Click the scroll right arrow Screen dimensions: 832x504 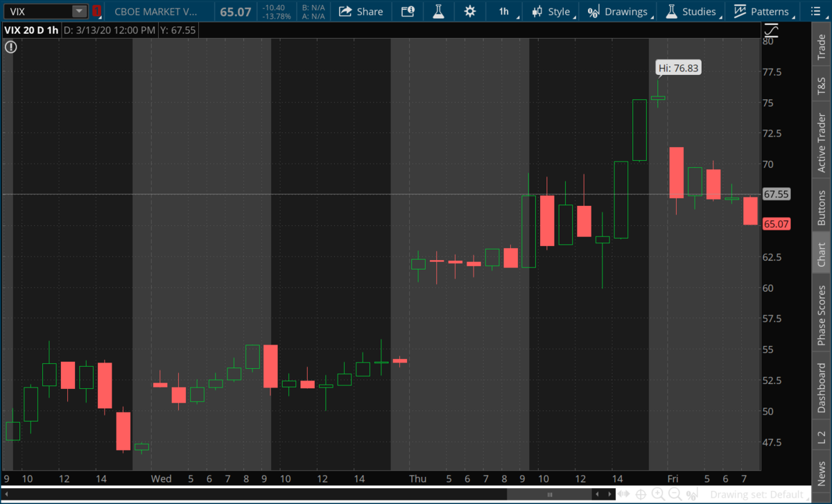click(x=609, y=494)
